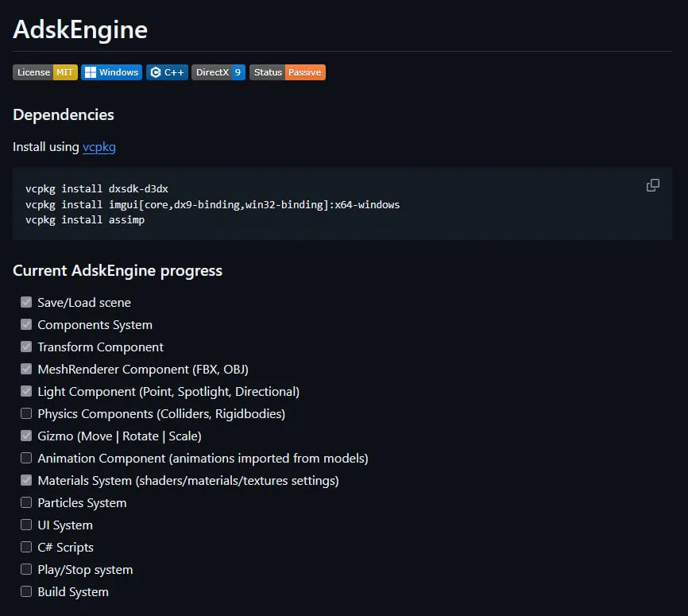The image size is (688, 616).
Task: Toggle MeshRenderer Component checkbox
Action: [26, 369]
